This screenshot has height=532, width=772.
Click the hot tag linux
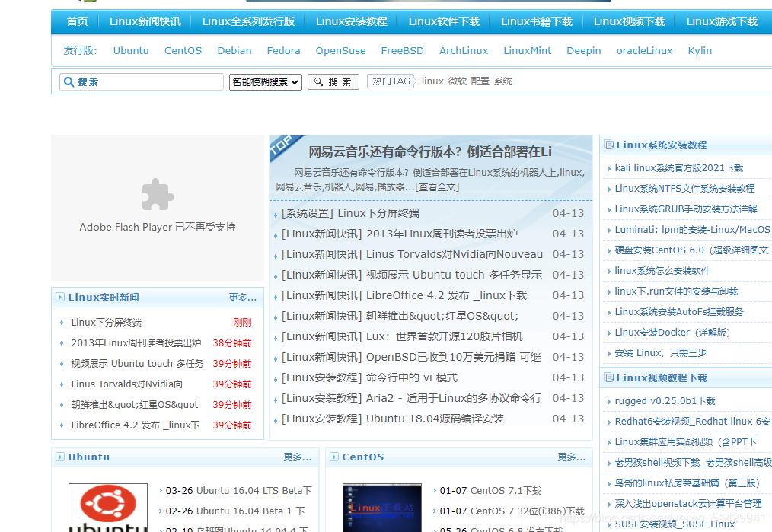pyautogui.click(x=432, y=81)
